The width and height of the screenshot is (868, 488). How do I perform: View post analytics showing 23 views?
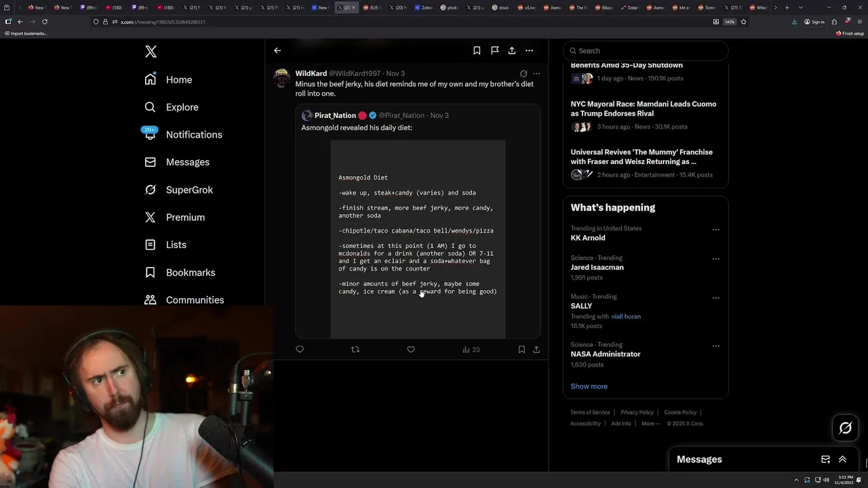coord(471,350)
